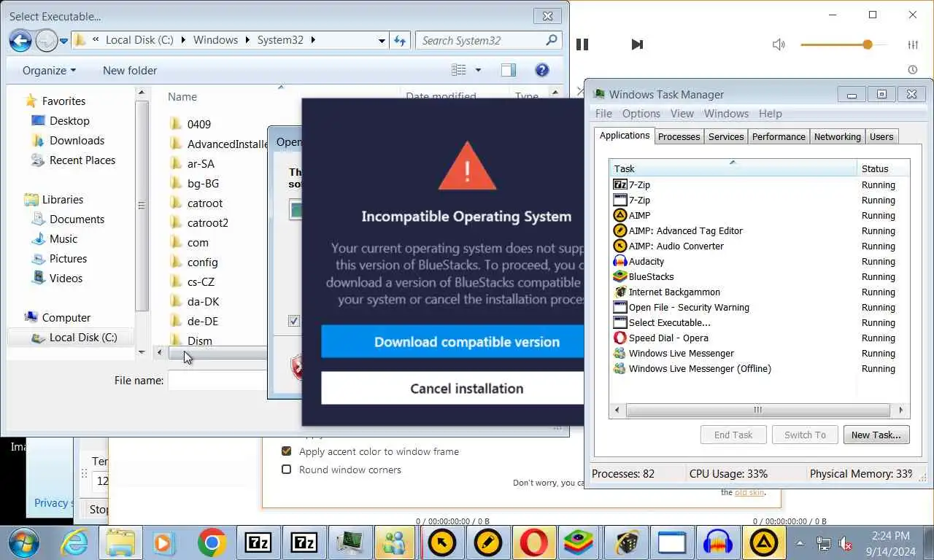Screen dimensions: 934x560
Task: Select Documents library
Action: [77, 219]
